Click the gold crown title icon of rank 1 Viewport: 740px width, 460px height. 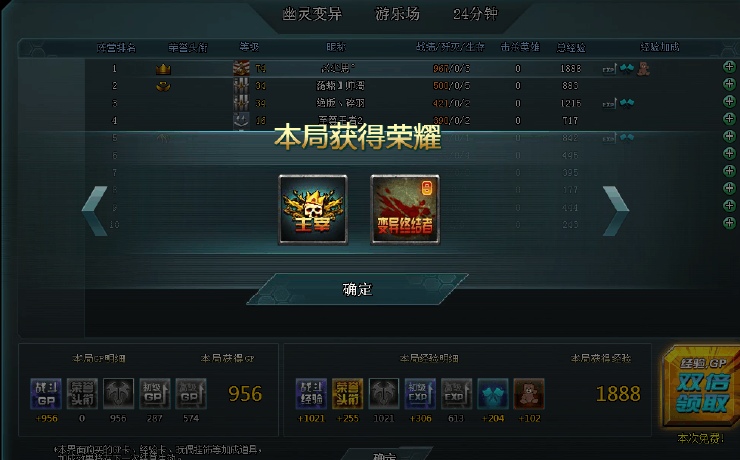pos(163,69)
